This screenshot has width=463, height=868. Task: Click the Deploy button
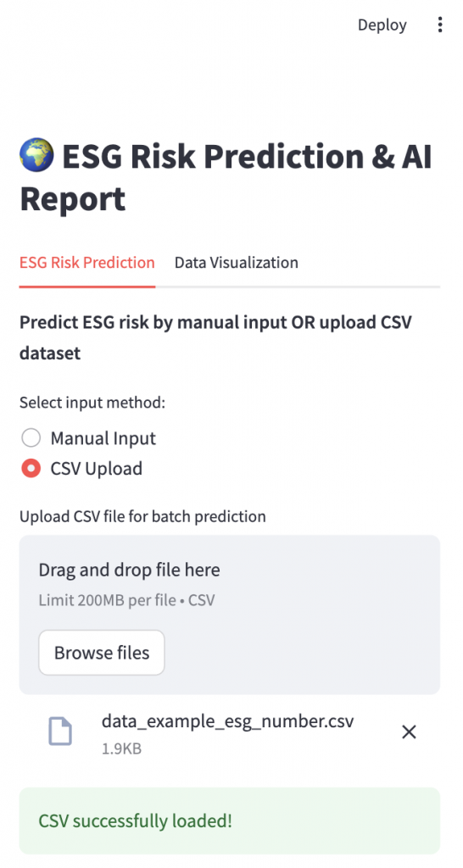(x=382, y=25)
